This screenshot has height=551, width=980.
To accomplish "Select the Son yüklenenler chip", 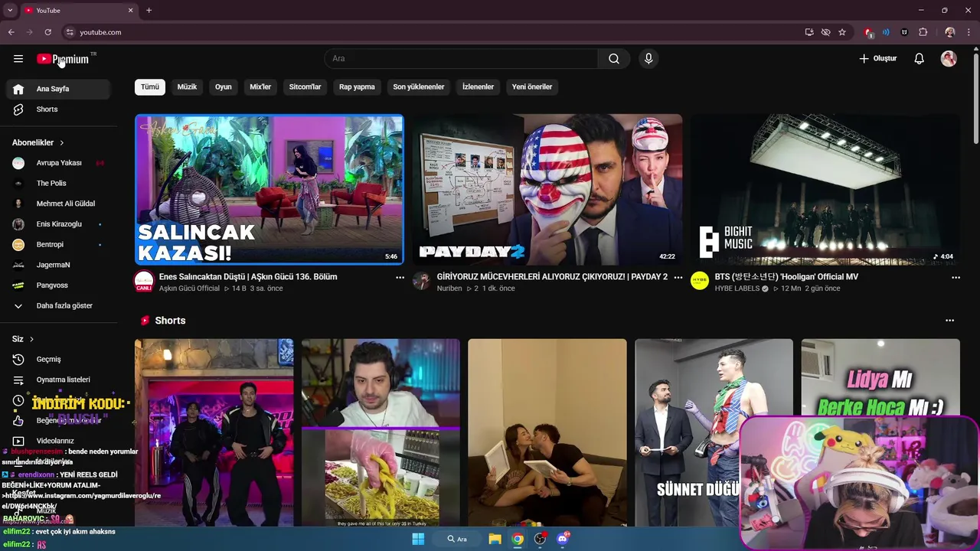I will tap(419, 87).
